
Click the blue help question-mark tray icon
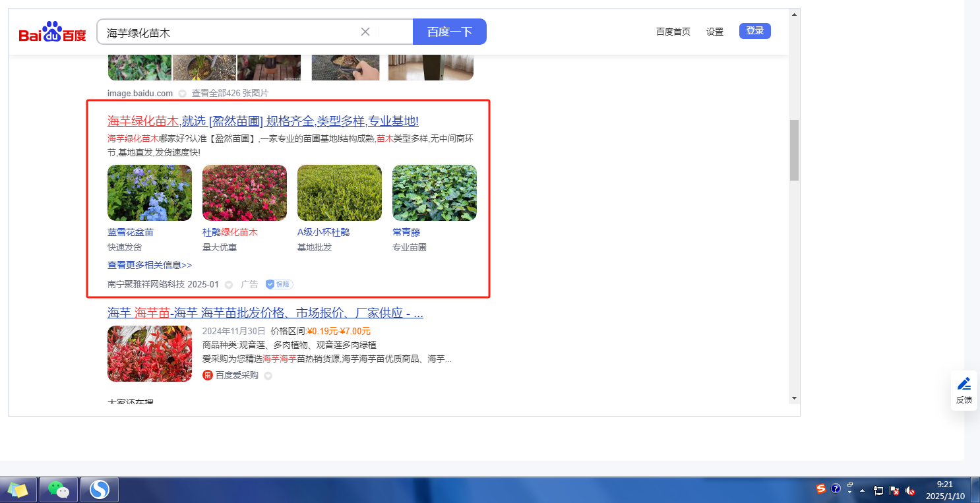[836, 488]
